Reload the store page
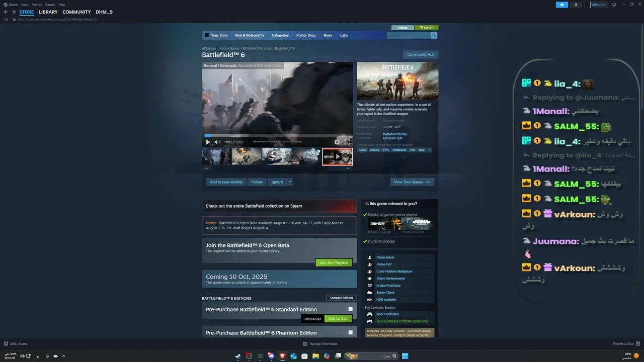This screenshot has width=644, height=362. click(6, 19)
